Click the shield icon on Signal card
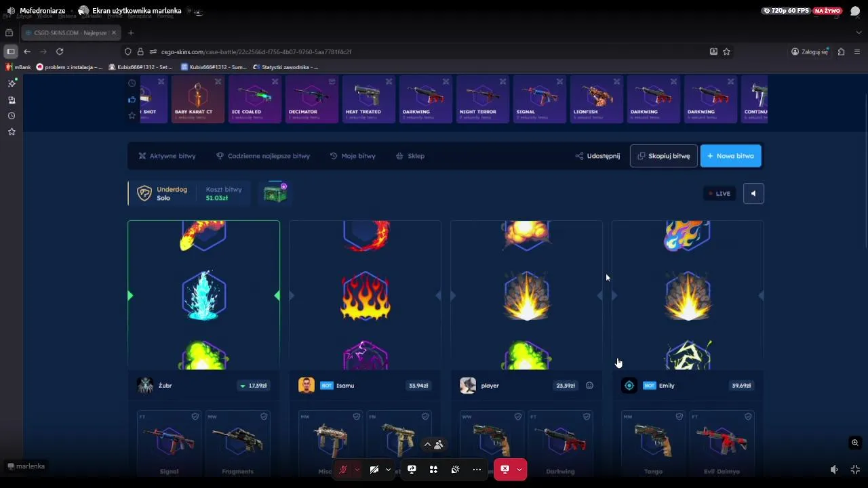 click(x=195, y=416)
